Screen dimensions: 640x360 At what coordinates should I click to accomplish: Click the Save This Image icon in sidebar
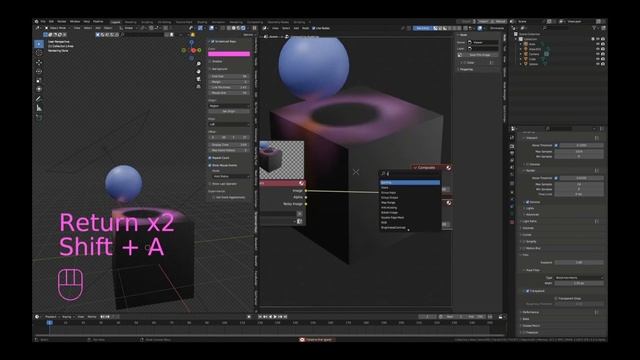[x=460, y=55]
